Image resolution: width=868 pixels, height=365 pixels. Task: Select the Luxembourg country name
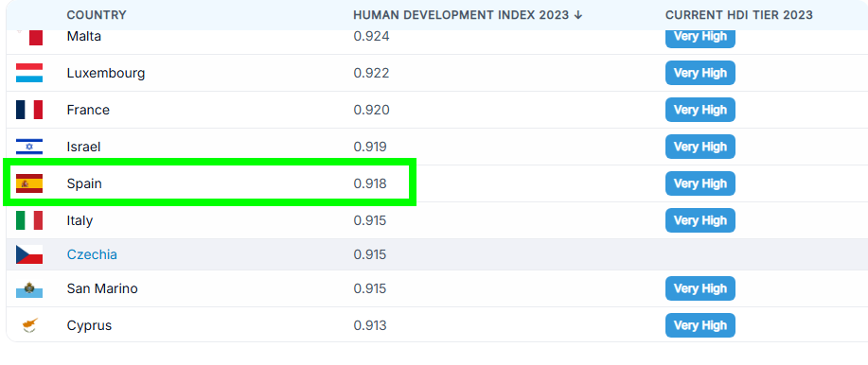pyautogui.click(x=106, y=73)
